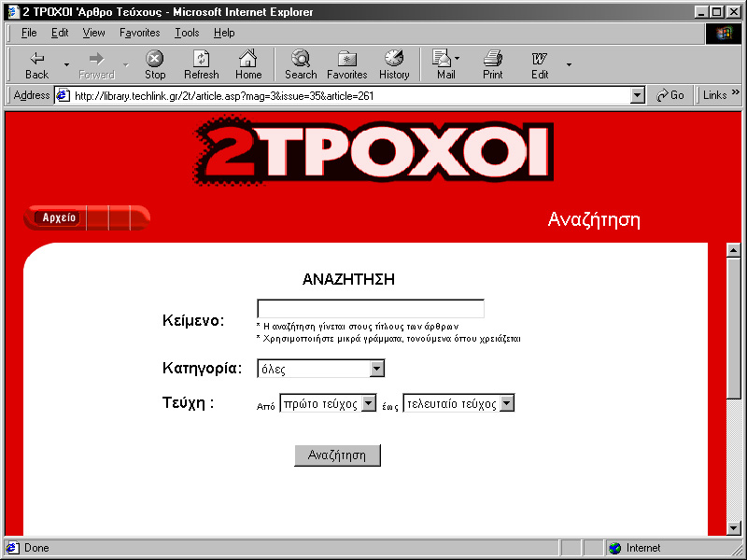Expand the Links toolbar chevron
747x560 pixels.
pyautogui.click(x=736, y=92)
